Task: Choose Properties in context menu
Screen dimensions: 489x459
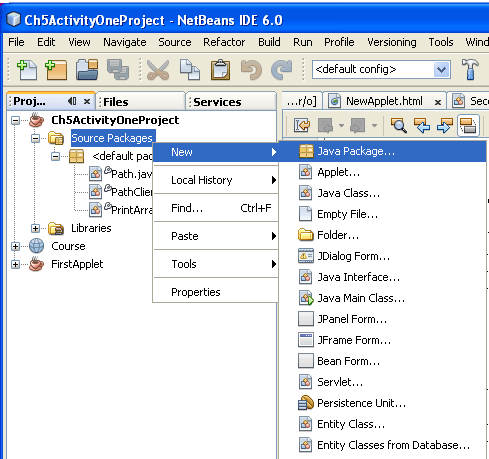Action: pyautogui.click(x=216, y=292)
